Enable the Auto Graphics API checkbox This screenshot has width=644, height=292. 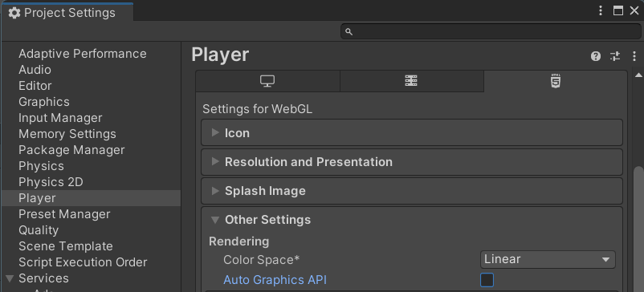(487, 280)
